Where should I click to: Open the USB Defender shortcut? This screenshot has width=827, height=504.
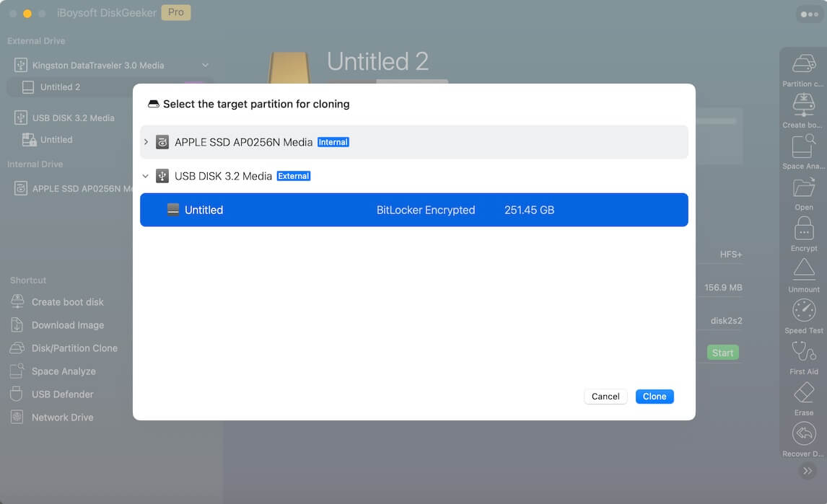point(62,394)
